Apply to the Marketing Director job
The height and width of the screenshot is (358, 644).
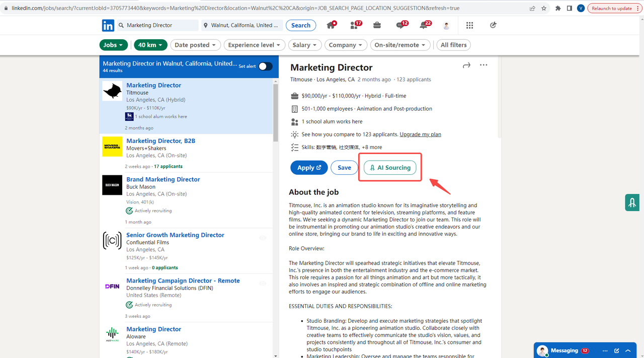[x=309, y=168]
